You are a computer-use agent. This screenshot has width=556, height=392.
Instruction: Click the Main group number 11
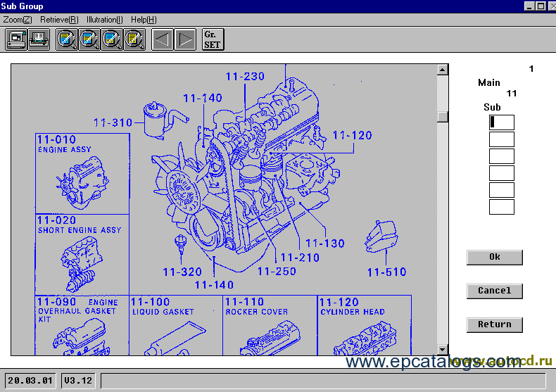coord(512,94)
